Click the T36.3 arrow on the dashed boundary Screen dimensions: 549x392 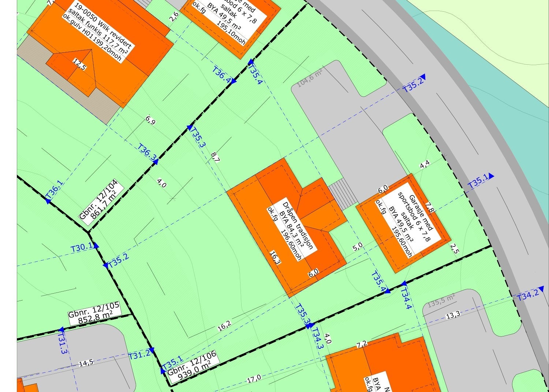coord(156,161)
